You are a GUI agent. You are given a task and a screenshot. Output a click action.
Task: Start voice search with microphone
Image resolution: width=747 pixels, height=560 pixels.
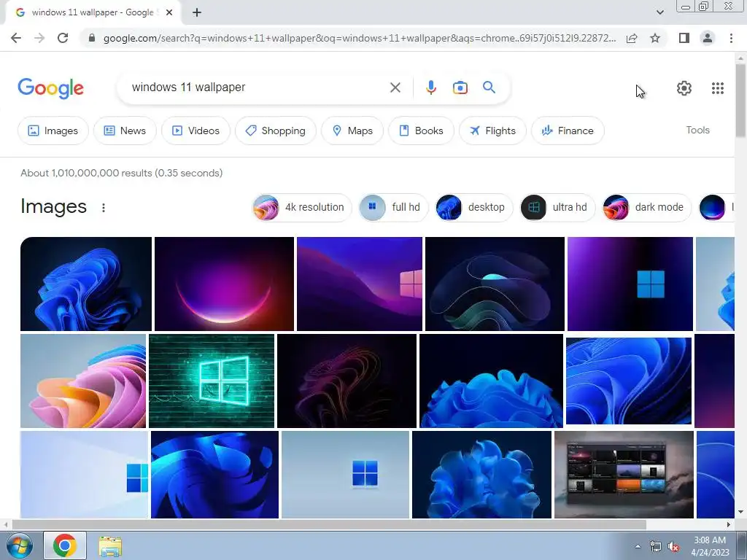coord(430,87)
